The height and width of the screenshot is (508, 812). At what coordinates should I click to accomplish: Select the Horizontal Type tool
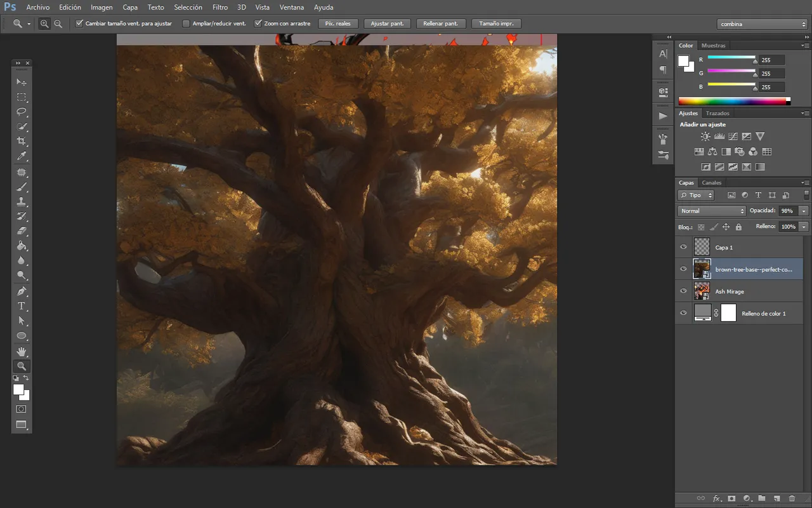[22, 306]
